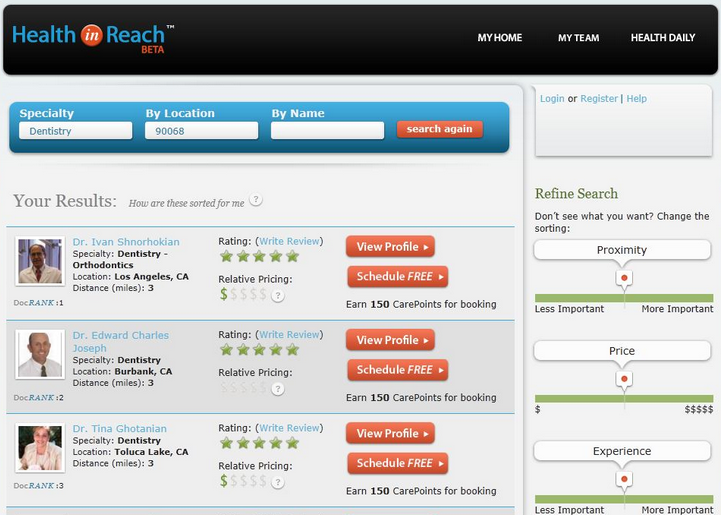
Task: Click the Specialty field containing Dentistry
Action: coord(75,131)
